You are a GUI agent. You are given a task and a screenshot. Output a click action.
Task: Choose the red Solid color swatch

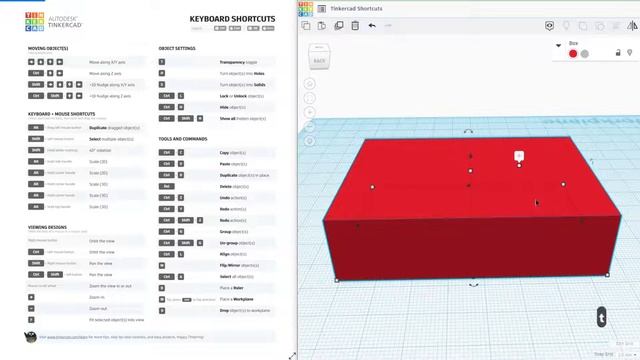click(573, 53)
